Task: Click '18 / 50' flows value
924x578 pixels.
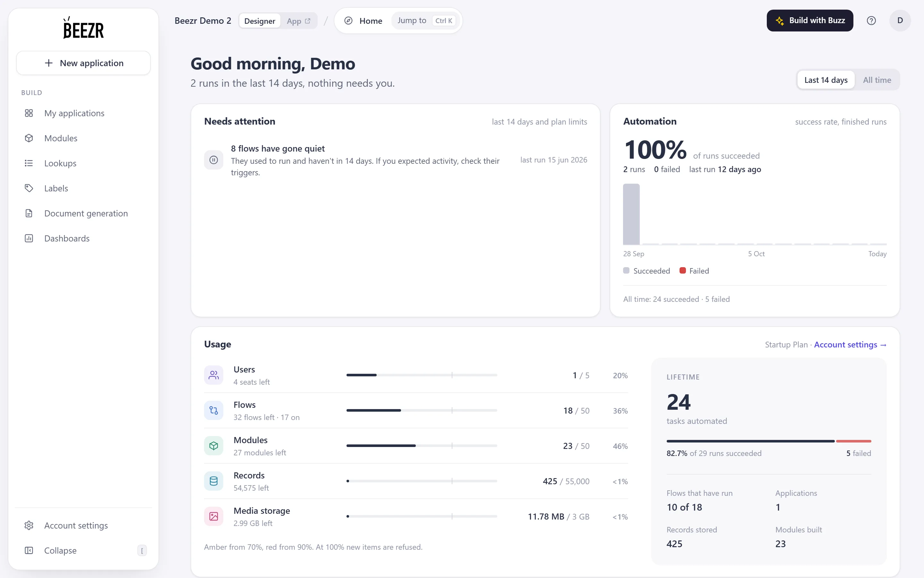Action: click(576, 411)
